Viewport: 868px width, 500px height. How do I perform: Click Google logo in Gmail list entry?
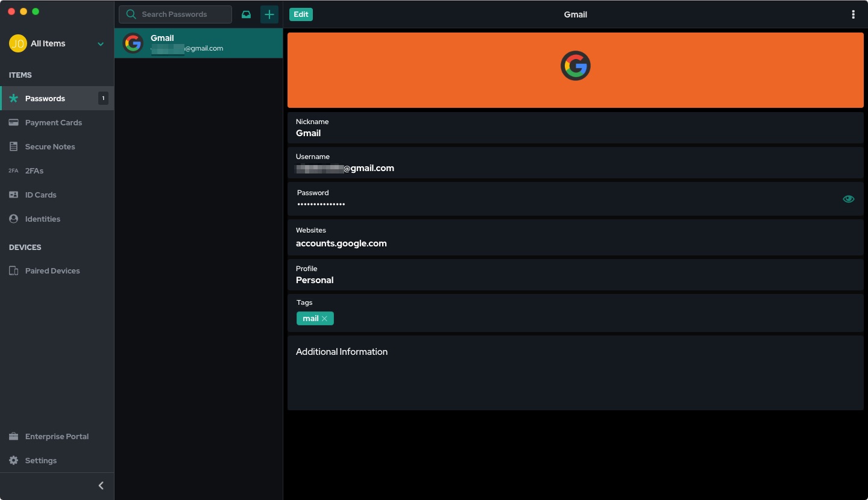coord(133,43)
